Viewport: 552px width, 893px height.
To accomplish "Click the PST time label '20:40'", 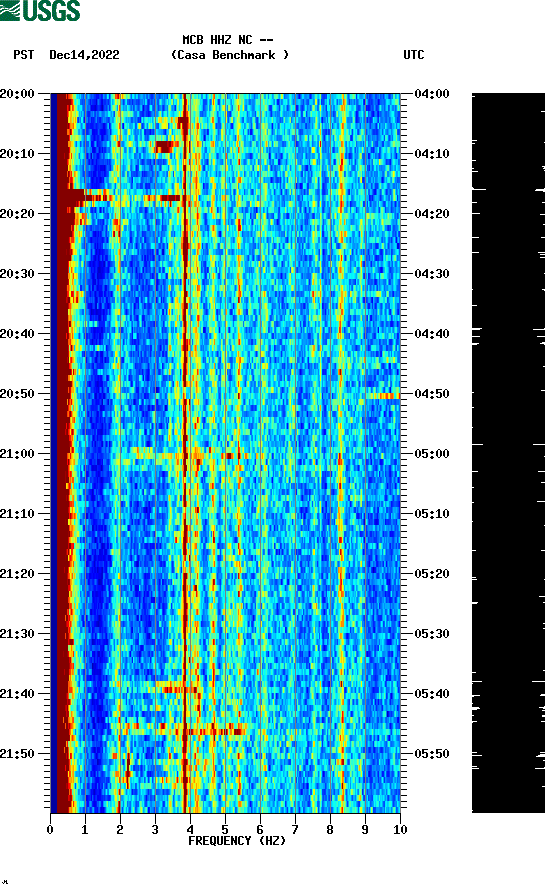I will point(18,334).
